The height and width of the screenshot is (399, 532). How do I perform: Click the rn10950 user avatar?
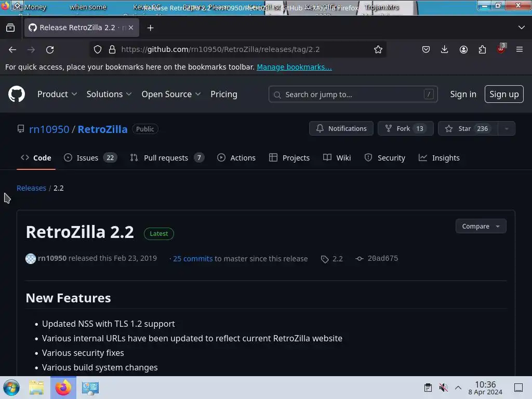pos(31,259)
